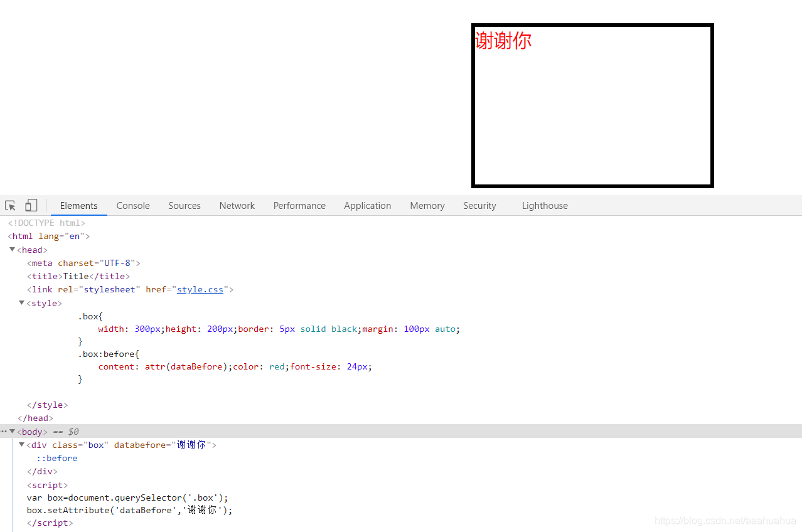Open the Sources tab
Image resolution: width=802 pixels, height=532 pixels.
[184, 206]
